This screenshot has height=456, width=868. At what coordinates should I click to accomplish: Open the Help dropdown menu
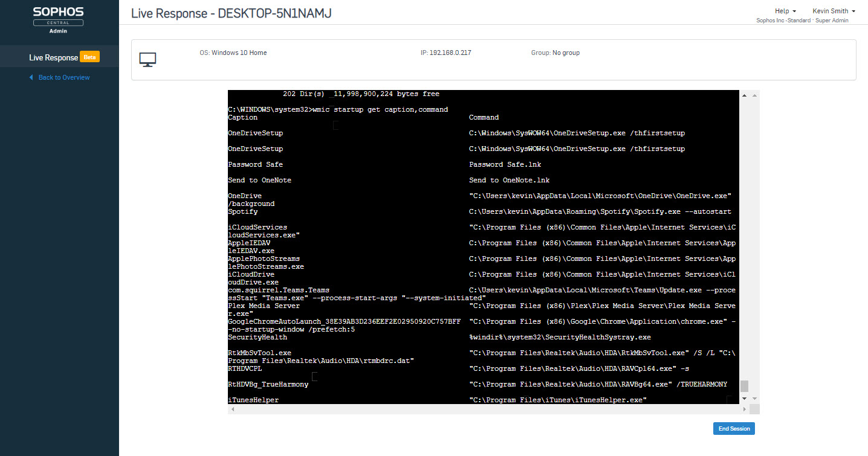click(783, 10)
